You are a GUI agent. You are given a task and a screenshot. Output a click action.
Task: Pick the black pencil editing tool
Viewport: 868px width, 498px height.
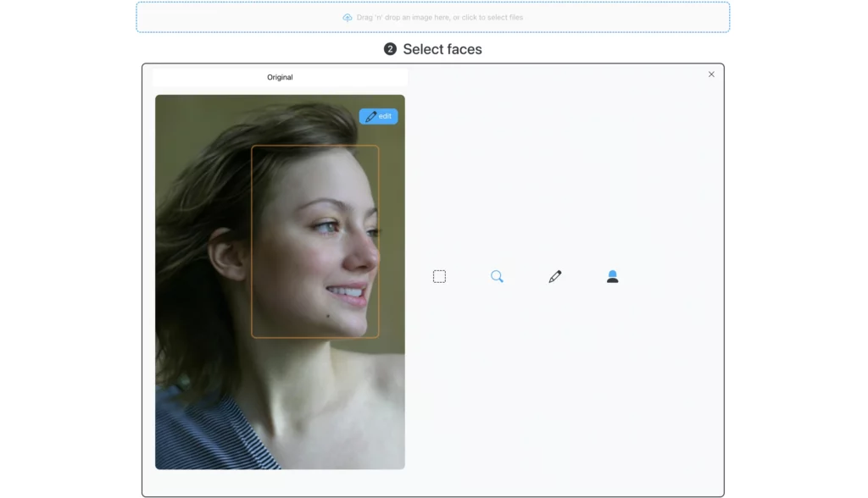point(555,275)
